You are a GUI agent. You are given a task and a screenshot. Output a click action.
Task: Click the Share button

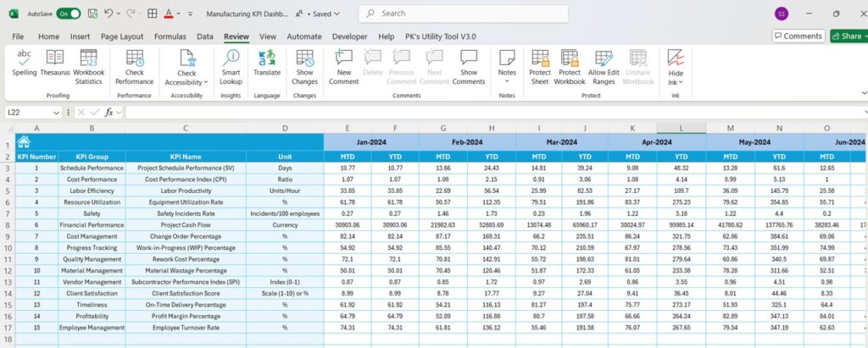pos(849,36)
